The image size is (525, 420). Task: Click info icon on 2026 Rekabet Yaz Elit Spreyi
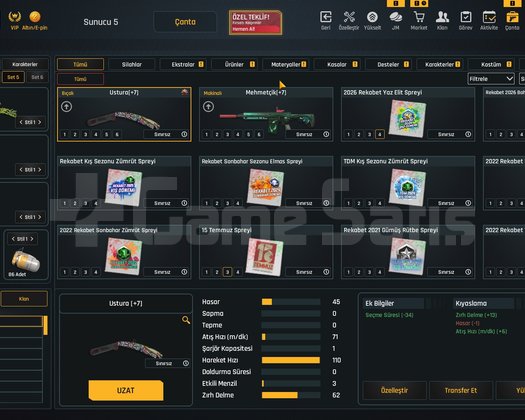click(x=468, y=134)
